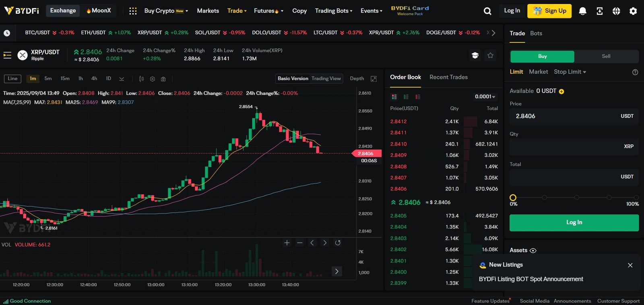Switch to the Buy side
This screenshot has width=644, height=305.
pyautogui.click(x=542, y=56)
